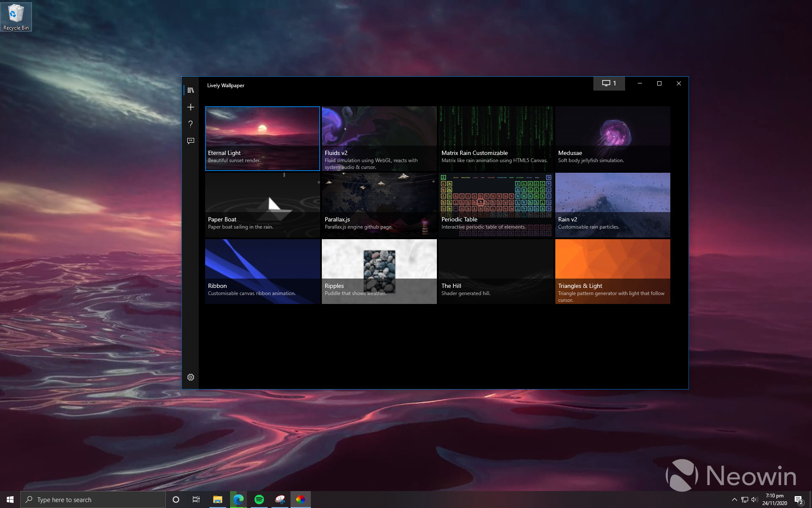Launch Spotify from the taskbar
Screen dimensions: 812x508
pyautogui.click(x=259, y=500)
